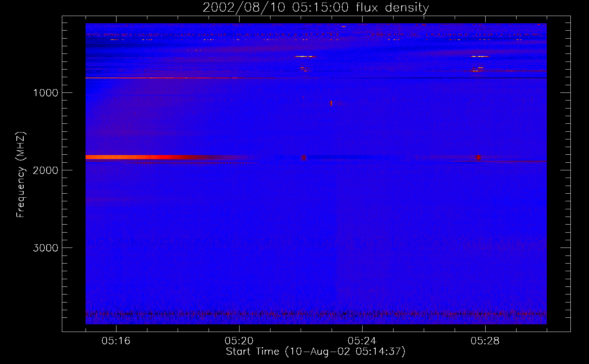Click the 1000 MHz frequency tick label
589x364 pixels.
[x=46, y=93]
